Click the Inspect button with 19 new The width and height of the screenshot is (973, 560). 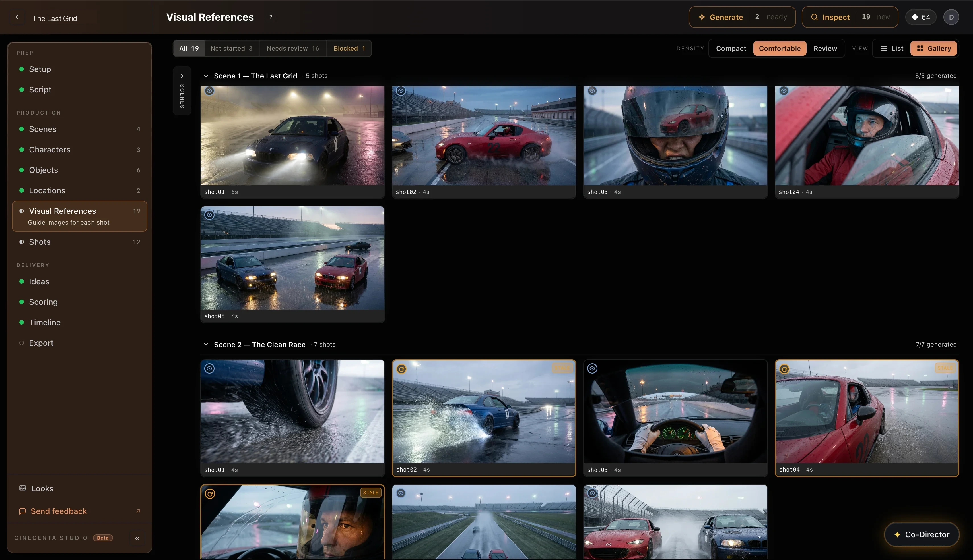click(x=850, y=17)
